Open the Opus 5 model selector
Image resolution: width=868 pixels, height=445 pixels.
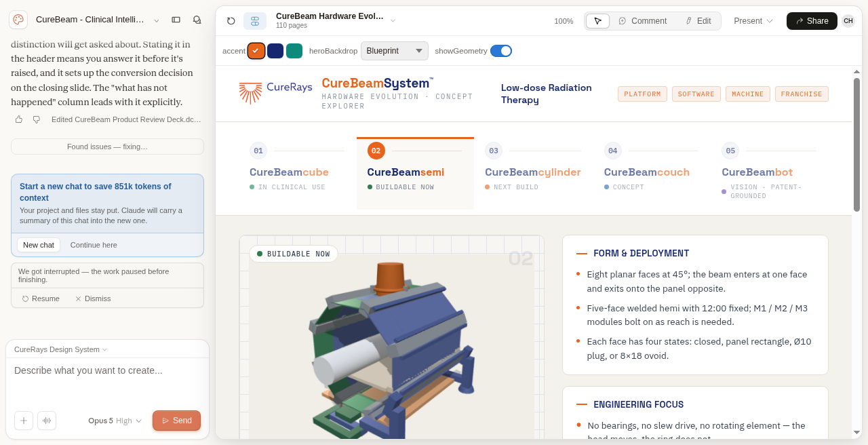point(115,421)
